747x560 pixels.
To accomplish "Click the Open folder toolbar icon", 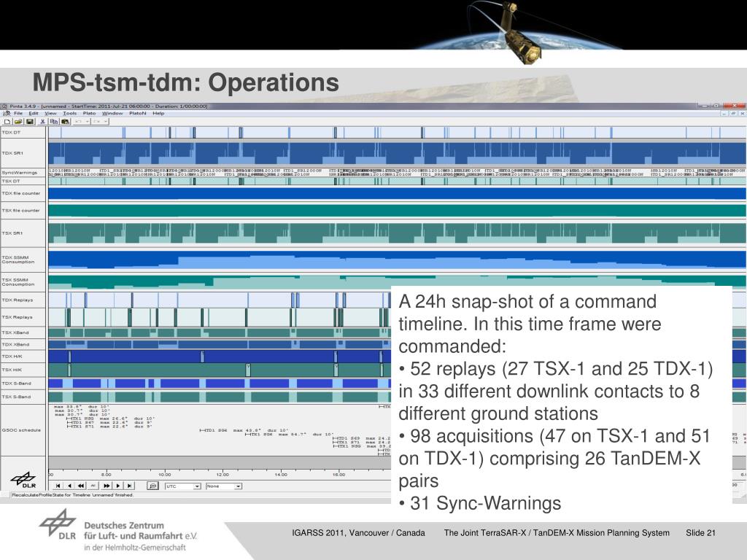I will [18, 122].
